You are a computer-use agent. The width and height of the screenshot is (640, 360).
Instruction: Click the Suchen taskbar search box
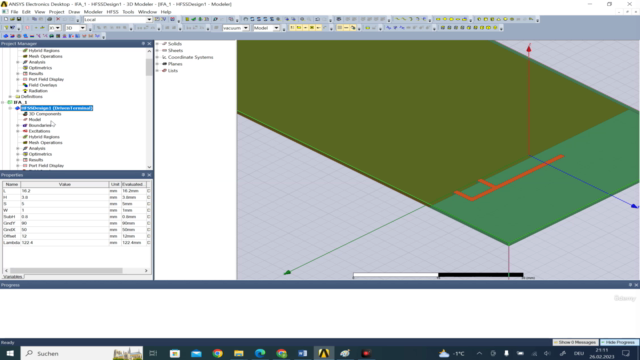tap(82, 353)
